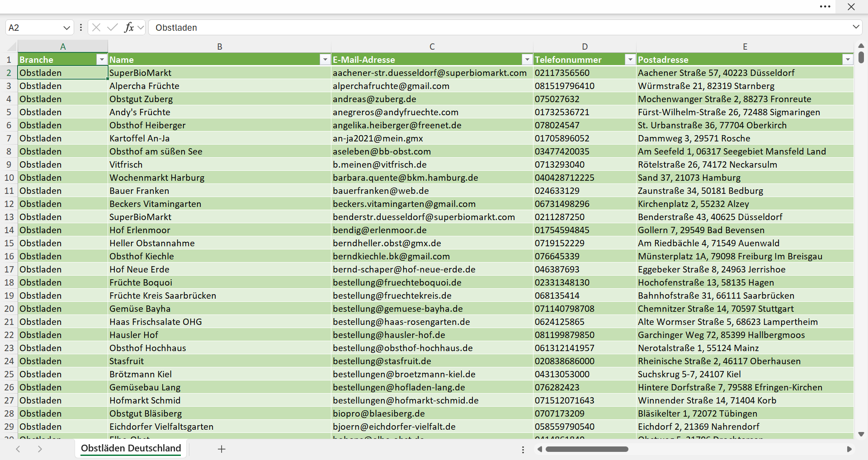Expand the name box dropdown arrow
Screen dimensions: 868x460
click(66, 28)
